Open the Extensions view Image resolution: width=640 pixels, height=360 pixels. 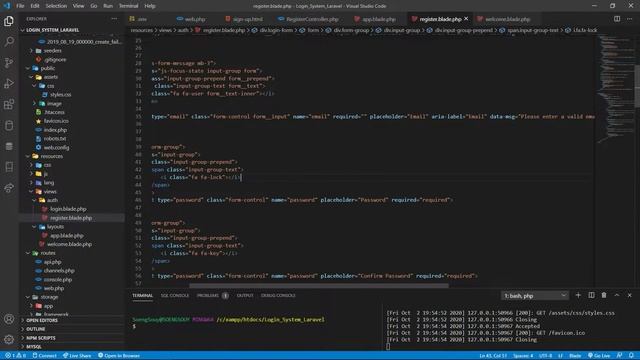(9, 104)
